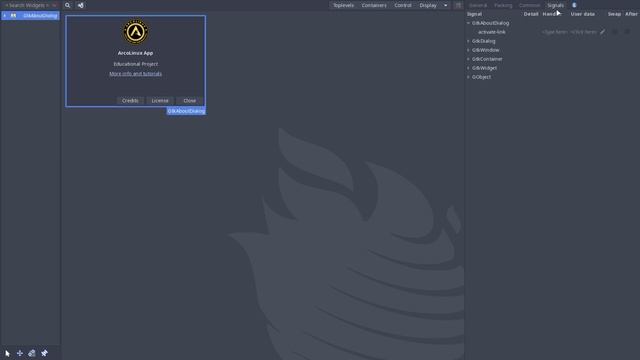The height and width of the screenshot is (360, 640).
Task: Switch to the Common tab
Action: [529, 5]
